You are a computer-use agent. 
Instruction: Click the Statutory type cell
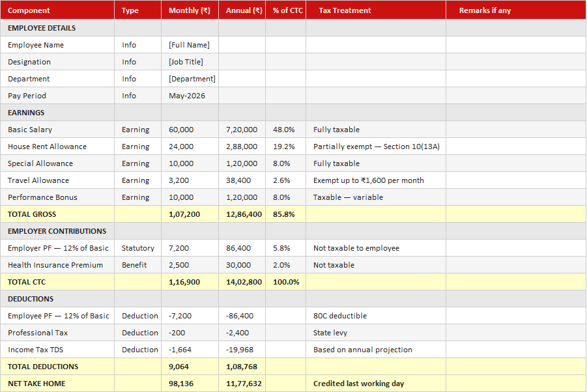[137, 248]
